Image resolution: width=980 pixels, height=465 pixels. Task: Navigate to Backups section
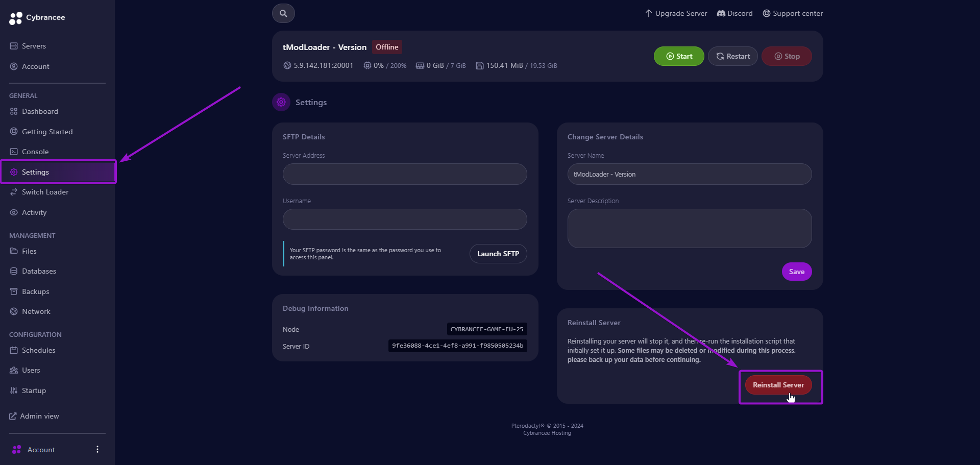(x=35, y=291)
